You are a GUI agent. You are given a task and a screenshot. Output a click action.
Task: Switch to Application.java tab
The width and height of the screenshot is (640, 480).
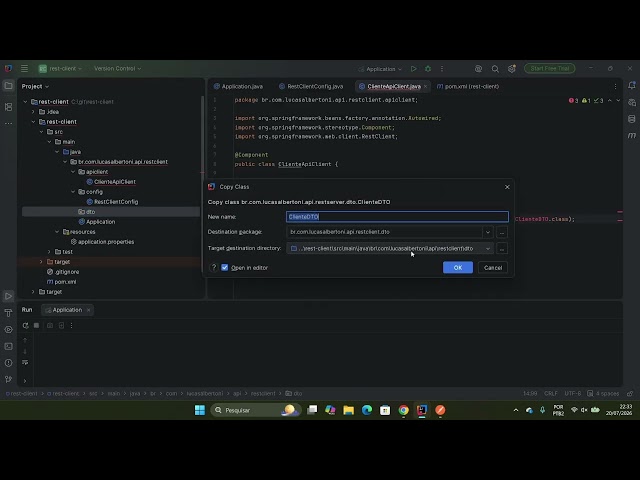click(x=238, y=87)
